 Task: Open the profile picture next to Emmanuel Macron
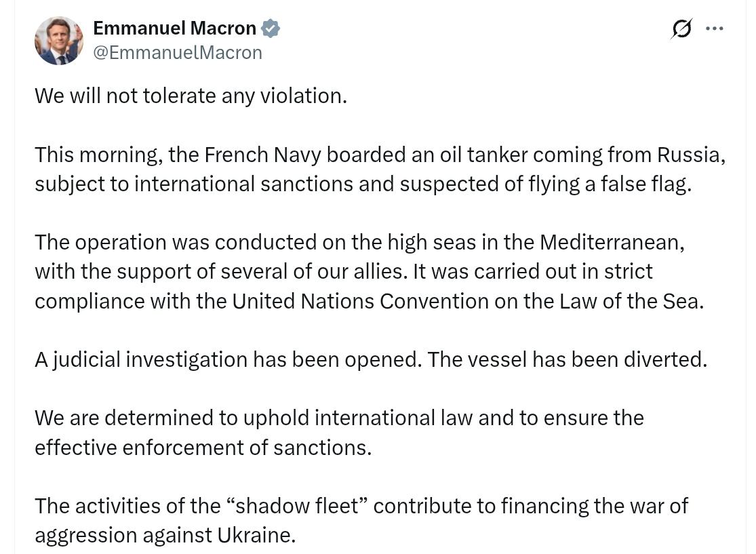tap(59, 41)
